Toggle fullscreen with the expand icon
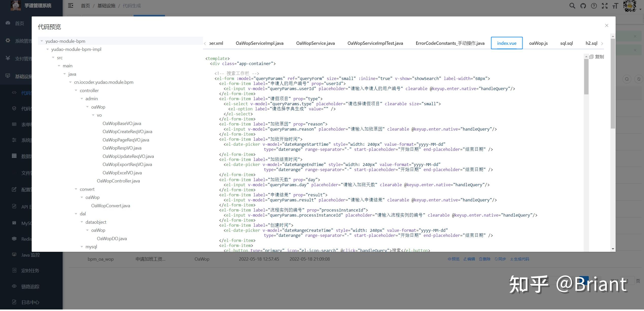The width and height of the screenshot is (644, 311). point(605,6)
